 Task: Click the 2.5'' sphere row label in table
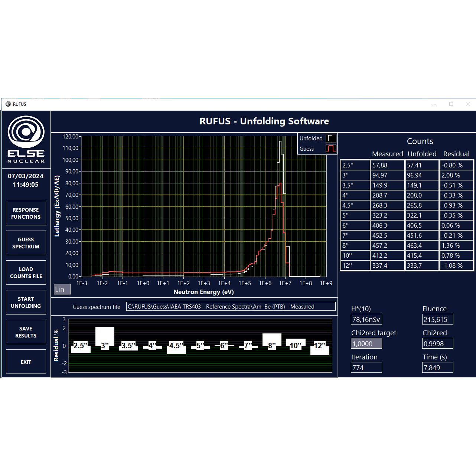(x=355, y=165)
